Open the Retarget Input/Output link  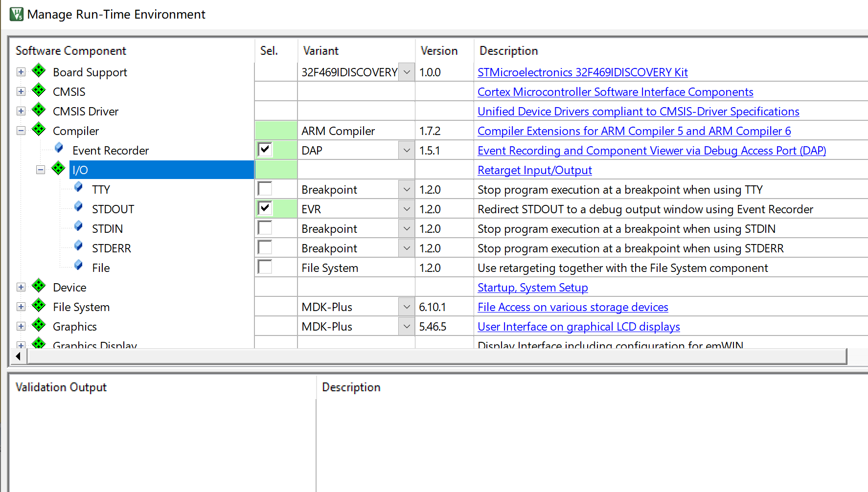coord(534,170)
